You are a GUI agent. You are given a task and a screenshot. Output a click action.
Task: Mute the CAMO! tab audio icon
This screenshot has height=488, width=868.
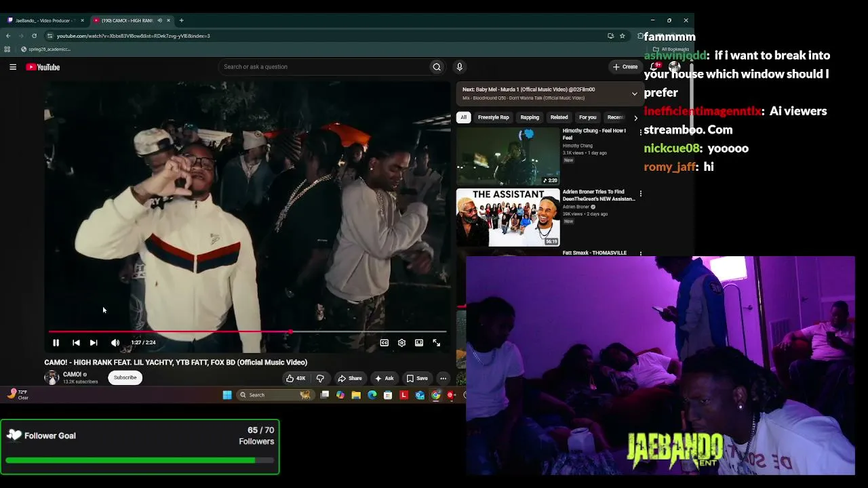click(x=159, y=20)
